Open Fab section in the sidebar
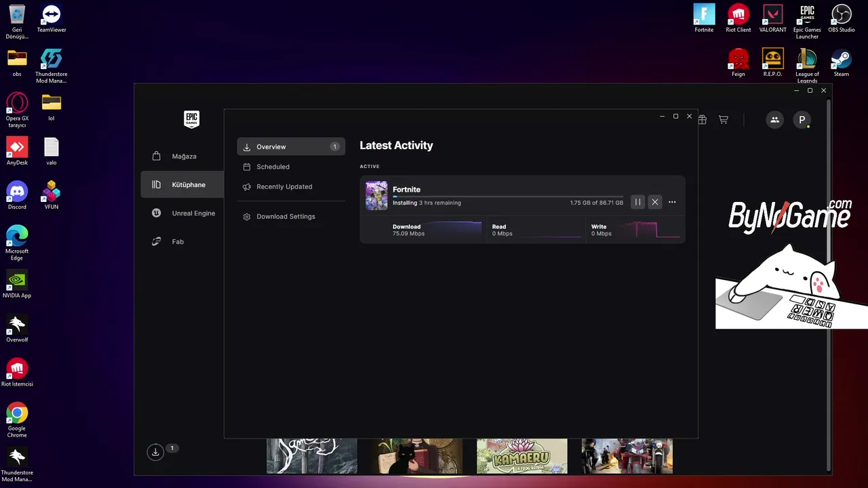The image size is (868, 488). pos(182,241)
